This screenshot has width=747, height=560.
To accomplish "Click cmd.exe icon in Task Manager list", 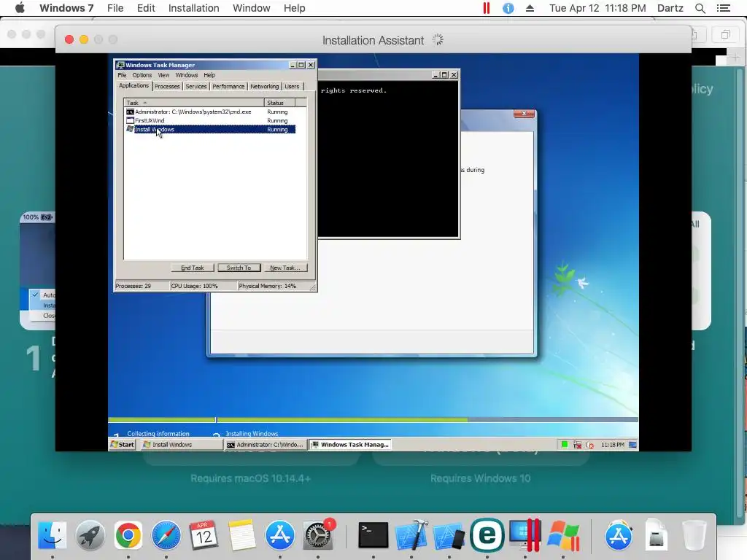I will click(x=130, y=112).
